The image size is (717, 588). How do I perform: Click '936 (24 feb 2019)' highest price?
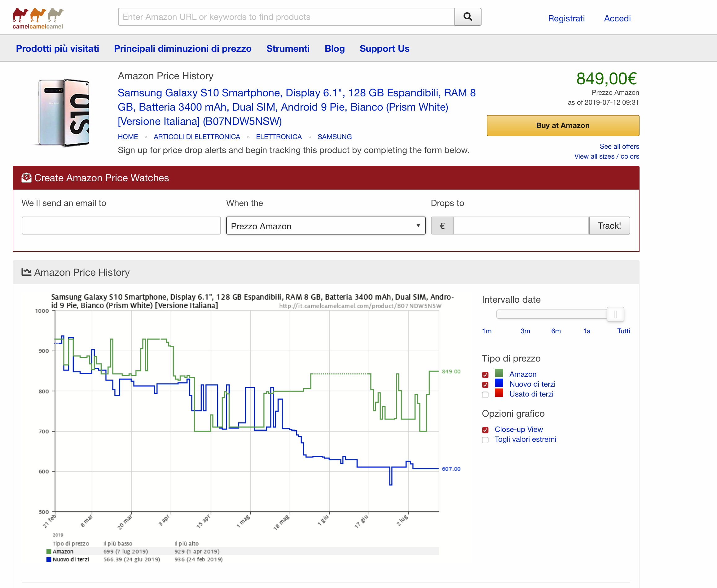pyautogui.click(x=199, y=559)
